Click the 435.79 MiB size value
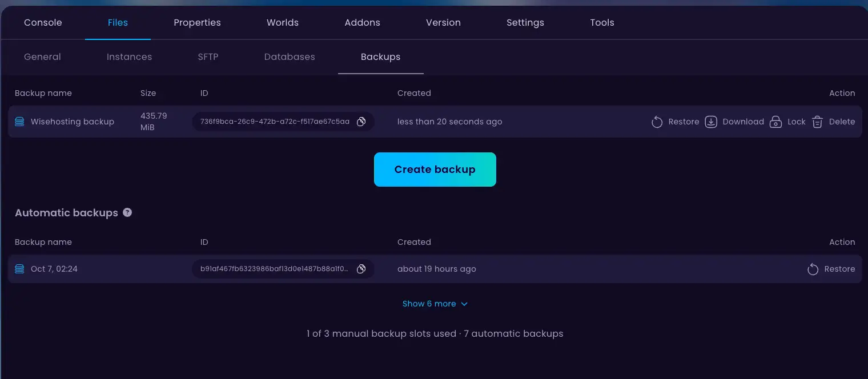868x379 pixels. coord(154,122)
